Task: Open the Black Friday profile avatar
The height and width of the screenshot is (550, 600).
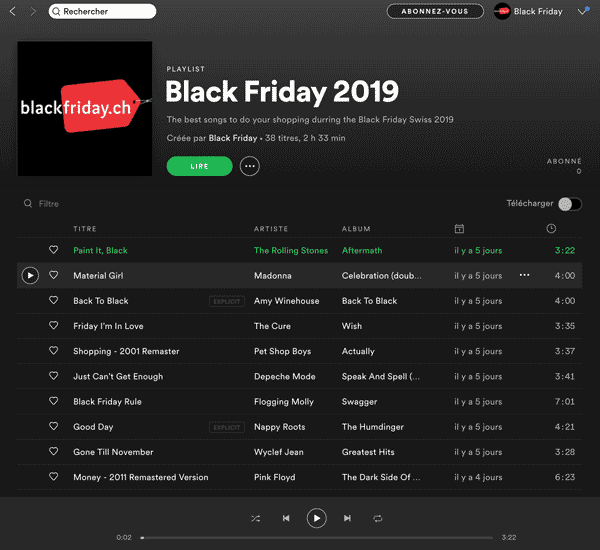Action: 502,11
